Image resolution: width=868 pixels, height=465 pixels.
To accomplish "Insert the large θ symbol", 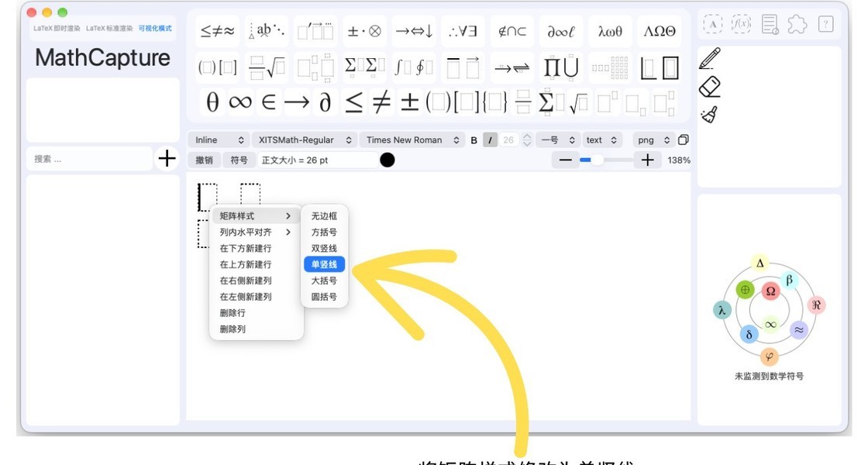I will [212, 102].
